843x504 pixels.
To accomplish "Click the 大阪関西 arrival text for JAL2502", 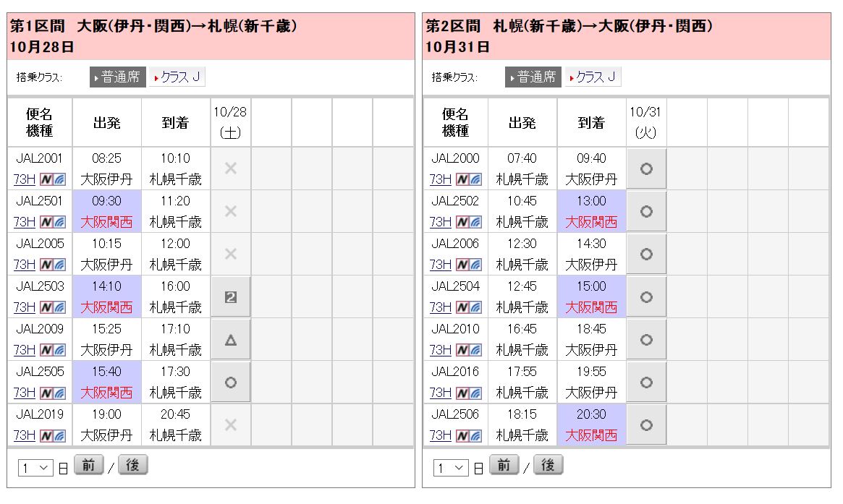I will pyautogui.click(x=591, y=222).
